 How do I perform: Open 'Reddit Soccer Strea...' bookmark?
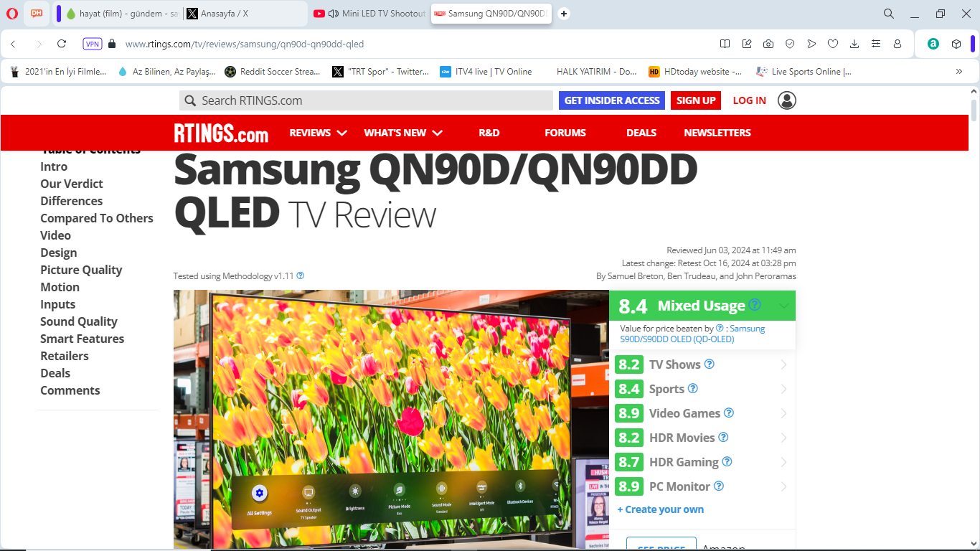[x=273, y=72]
